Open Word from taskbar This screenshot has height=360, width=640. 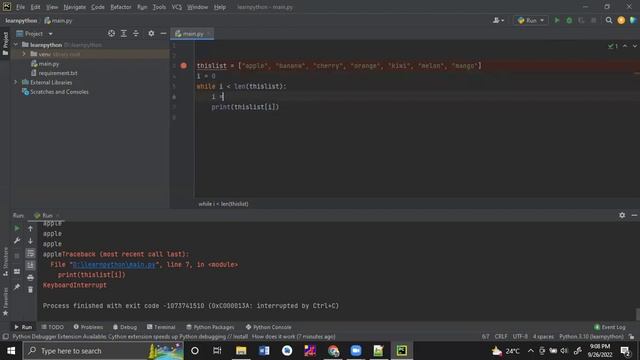[x=264, y=351]
